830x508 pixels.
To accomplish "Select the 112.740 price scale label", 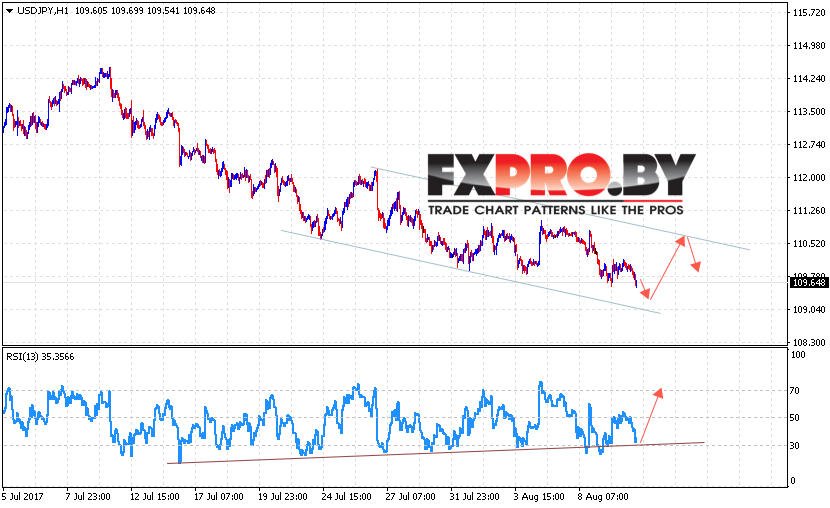I will tap(809, 144).
